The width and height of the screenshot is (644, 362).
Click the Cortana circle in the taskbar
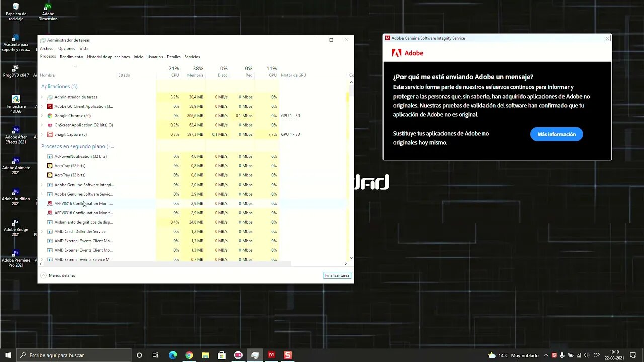coord(139,355)
